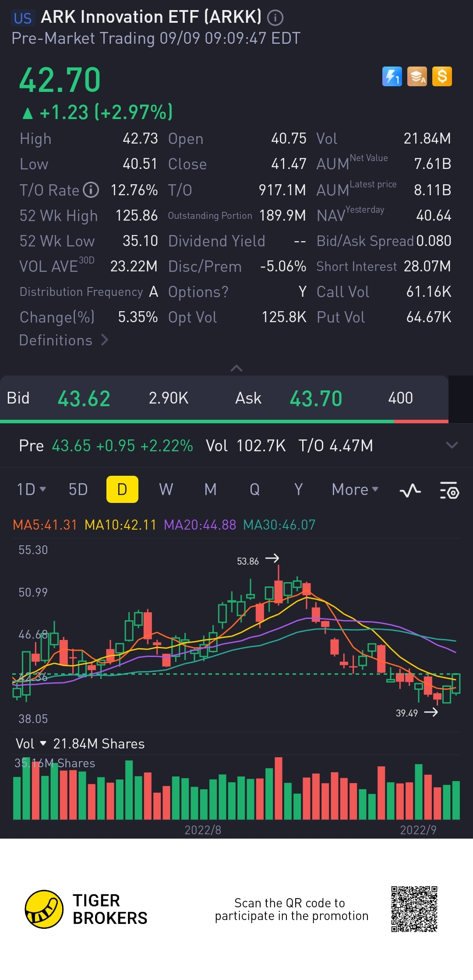Tap the info icon beside ARKK title

275,18
